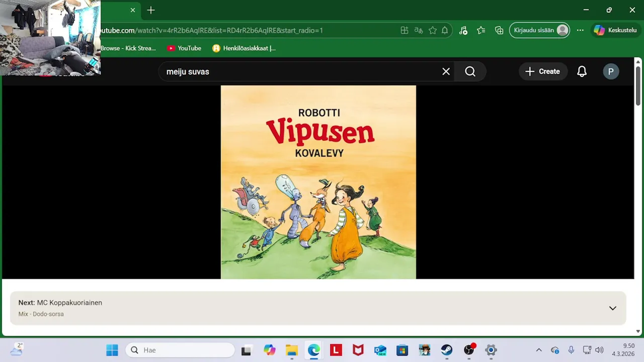Close the current browser tab
644x362 pixels.
click(133, 10)
